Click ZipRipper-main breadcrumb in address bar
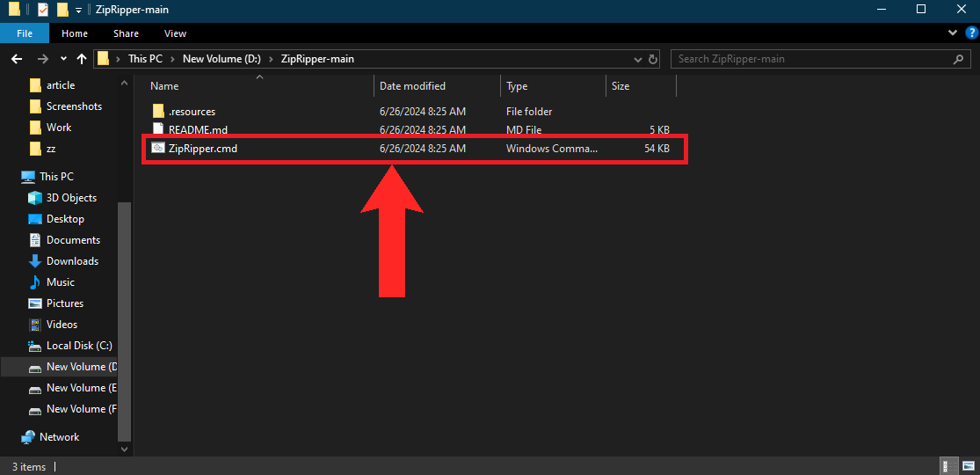 coord(317,59)
